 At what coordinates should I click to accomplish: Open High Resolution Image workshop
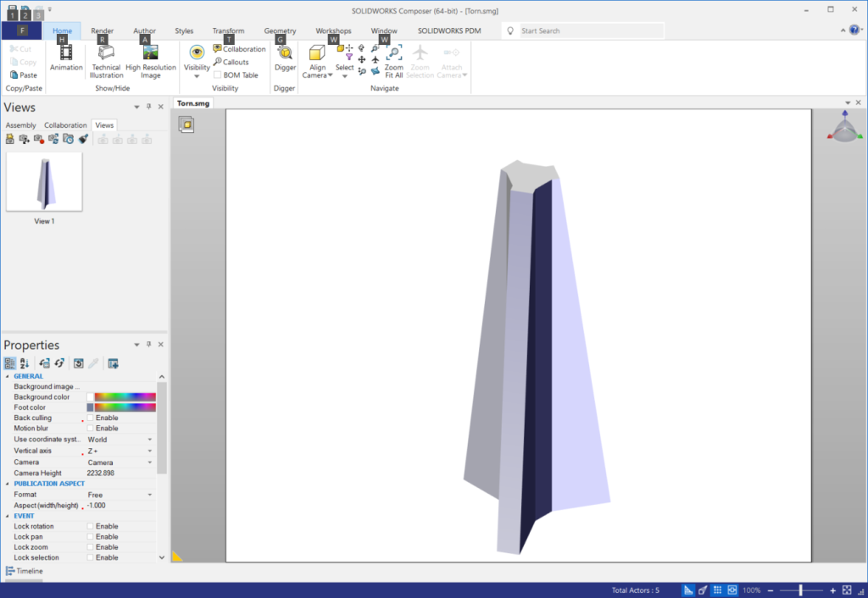pyautogui.click(x=151, y=59)
